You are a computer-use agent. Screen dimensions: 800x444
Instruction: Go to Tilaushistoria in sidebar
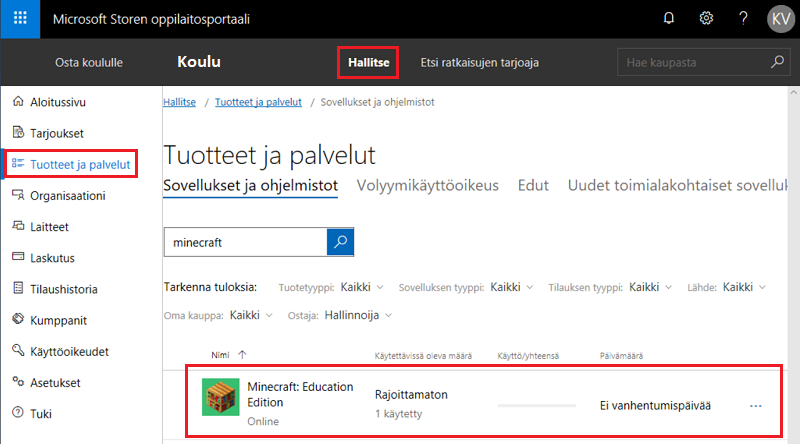(x=64, y=289)
